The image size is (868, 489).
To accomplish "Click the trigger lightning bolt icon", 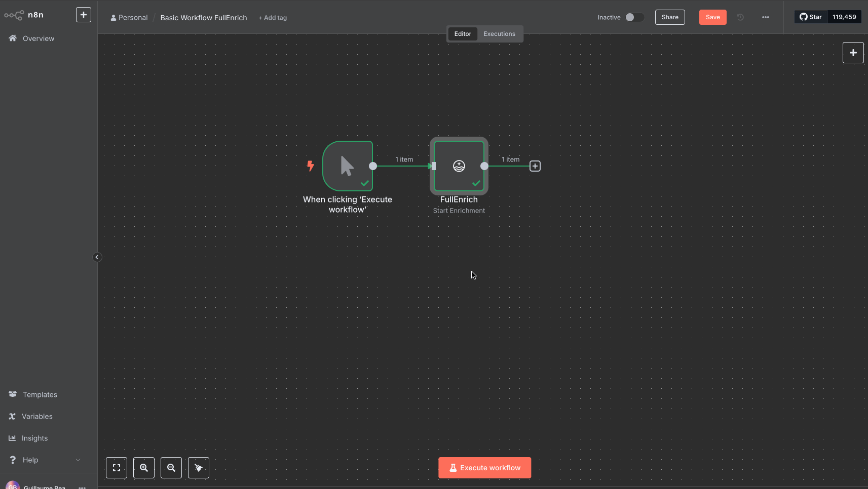I will [x=311, y=166].
